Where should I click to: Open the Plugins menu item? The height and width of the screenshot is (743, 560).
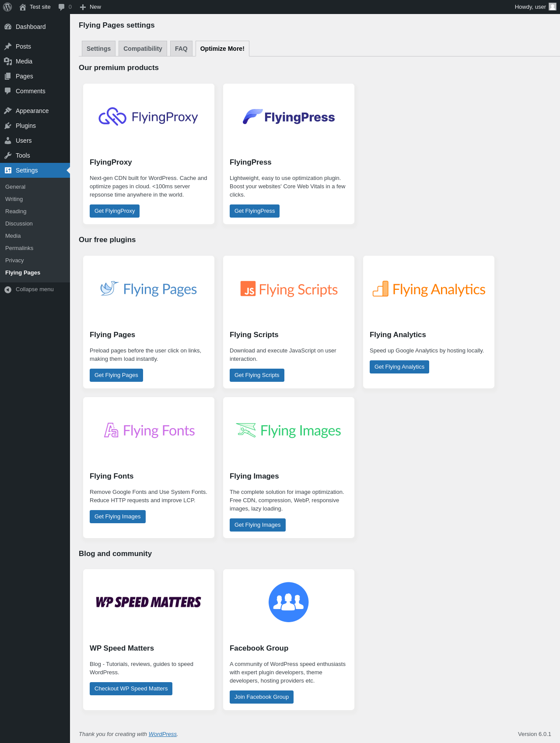point(35,126)
